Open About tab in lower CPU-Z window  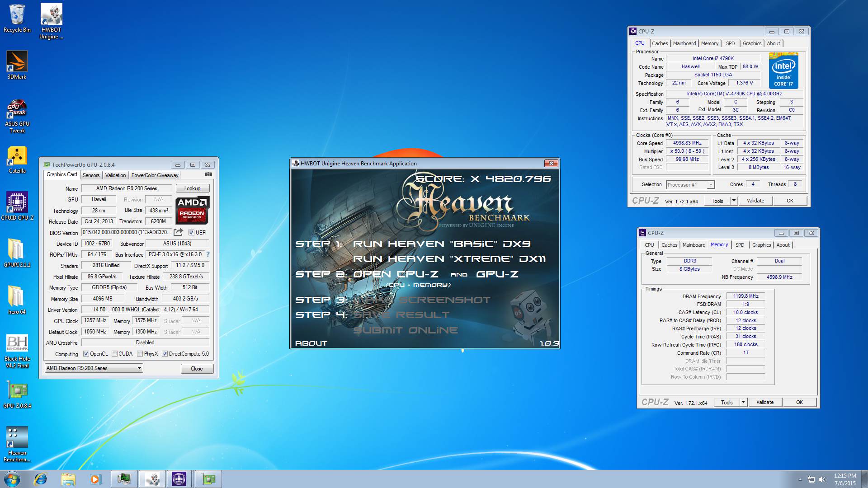click(783, 245)
